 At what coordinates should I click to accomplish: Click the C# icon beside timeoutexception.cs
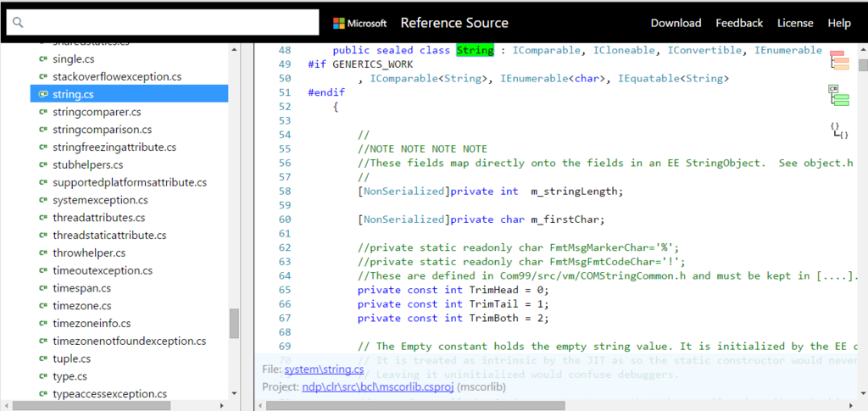(42, 271)
